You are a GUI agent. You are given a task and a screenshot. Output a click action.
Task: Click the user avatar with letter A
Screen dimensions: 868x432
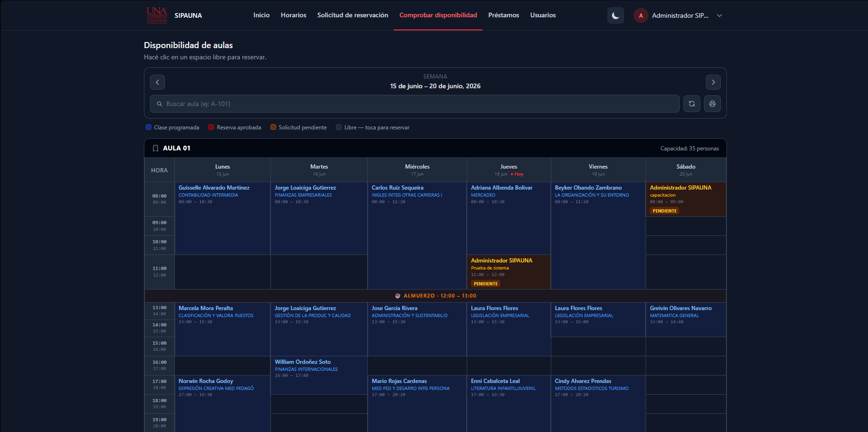[x=641, y=15]
